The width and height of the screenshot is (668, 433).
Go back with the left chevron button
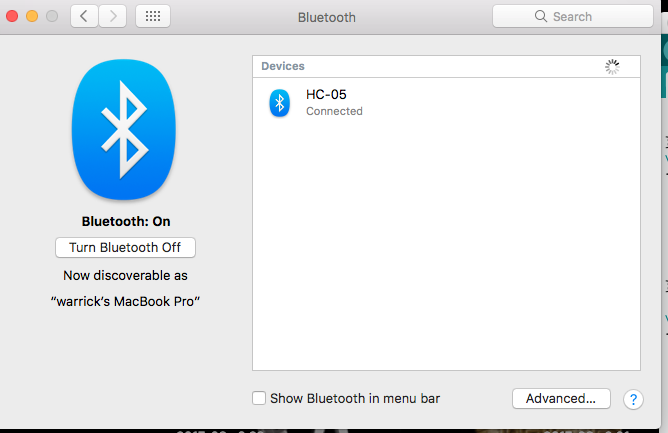point(84,17)
